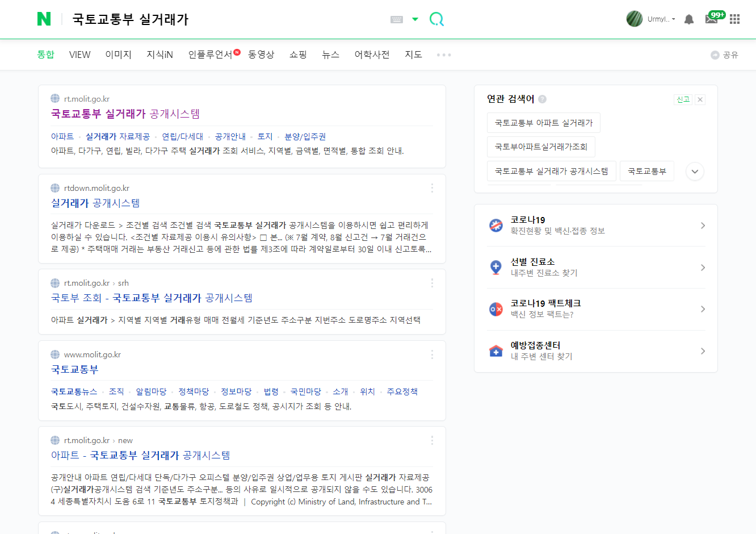Open the on-screen keyboard icon
756x534 pixels.
coord(397,19)
